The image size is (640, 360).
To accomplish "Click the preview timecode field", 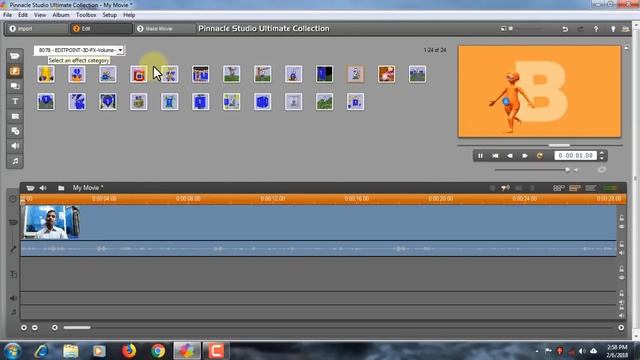I will click(x=576, y=156).
